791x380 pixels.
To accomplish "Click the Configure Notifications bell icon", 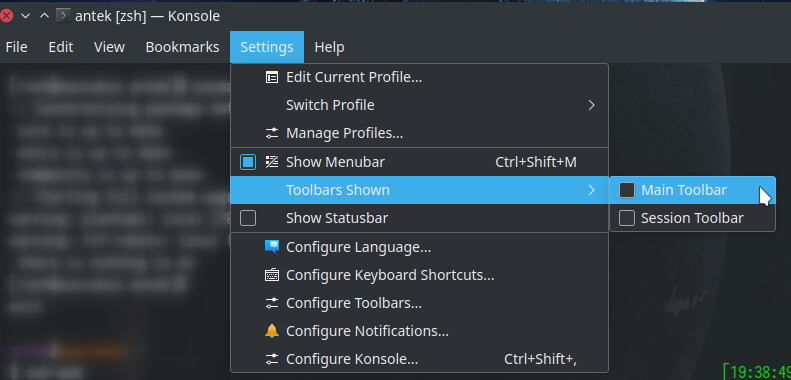I will [271, 331].
